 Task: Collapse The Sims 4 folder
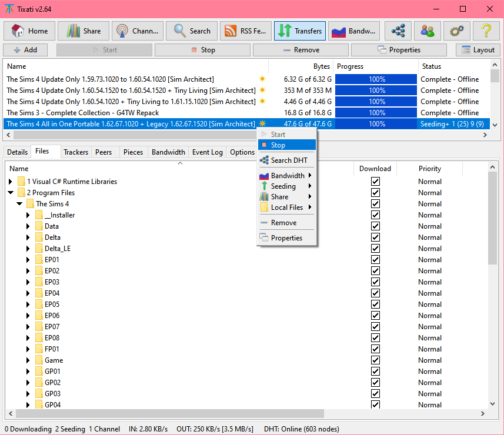(19, 203)
